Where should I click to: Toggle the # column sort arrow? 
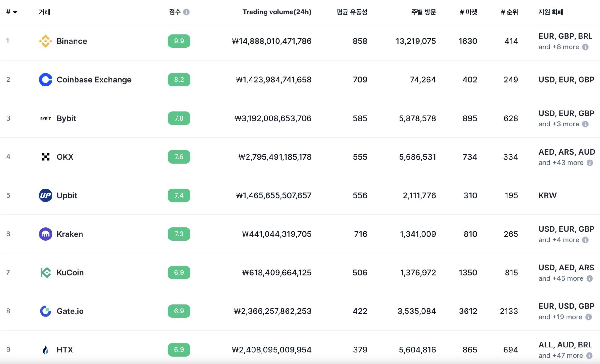click(x=15, y=12)
